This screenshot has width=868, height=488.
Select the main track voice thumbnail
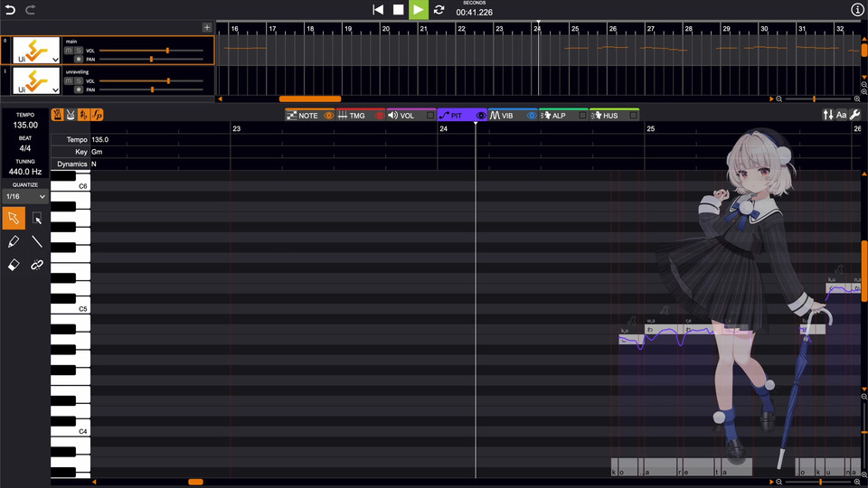click(36, 51)
